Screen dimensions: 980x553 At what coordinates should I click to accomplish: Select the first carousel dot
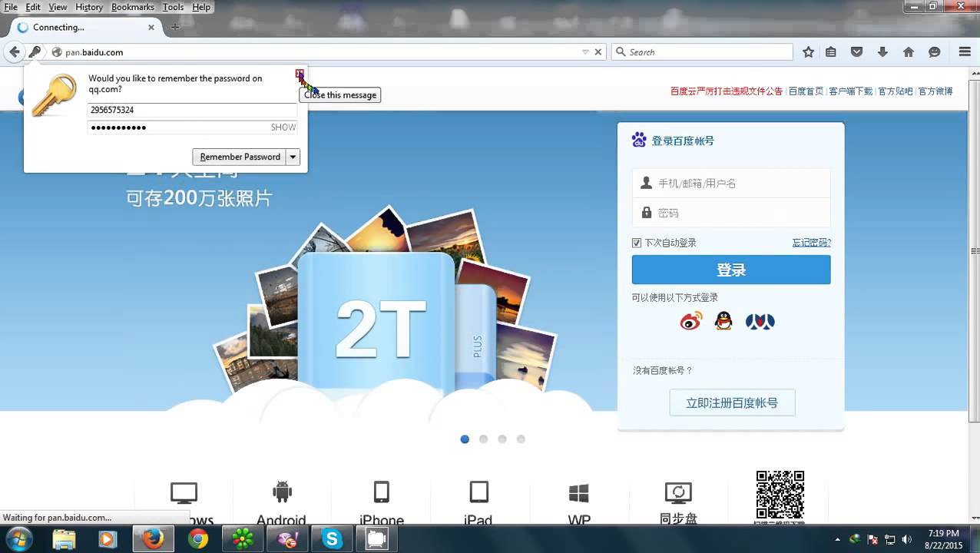click(x=465, y=439)
